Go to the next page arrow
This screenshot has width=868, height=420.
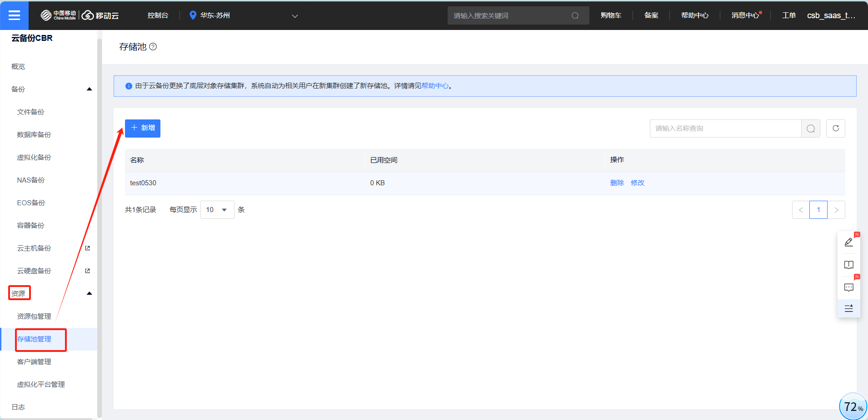pos(836,210)
